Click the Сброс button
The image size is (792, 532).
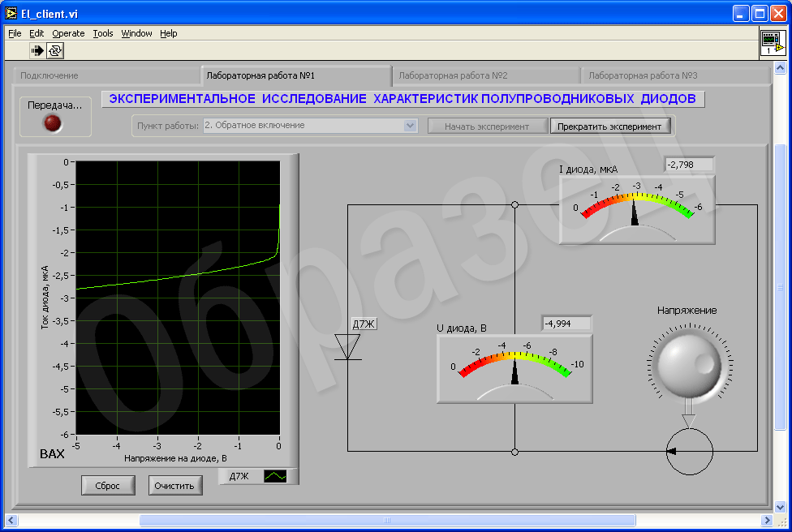108,486
